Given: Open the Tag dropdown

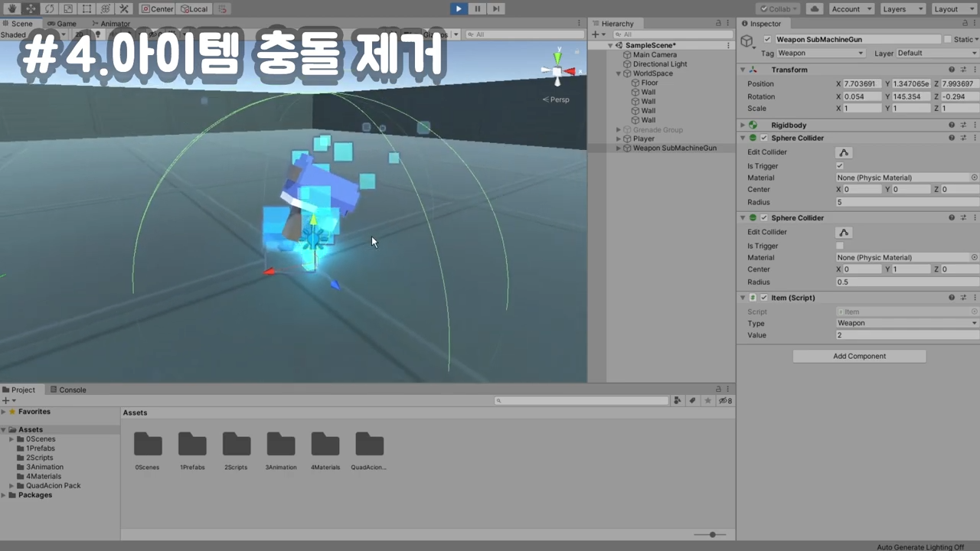Looking at the screenshot, I should [821, 53].
